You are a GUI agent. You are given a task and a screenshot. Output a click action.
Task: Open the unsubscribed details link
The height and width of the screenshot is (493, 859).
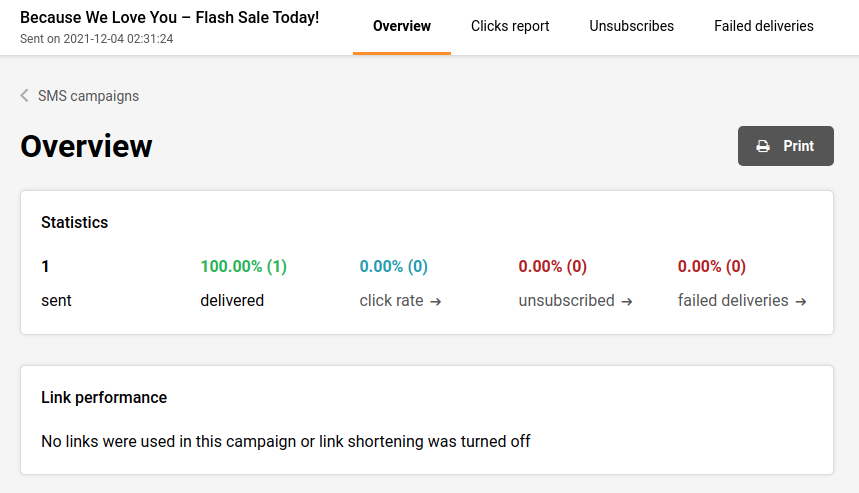click(x=566, y=300)
